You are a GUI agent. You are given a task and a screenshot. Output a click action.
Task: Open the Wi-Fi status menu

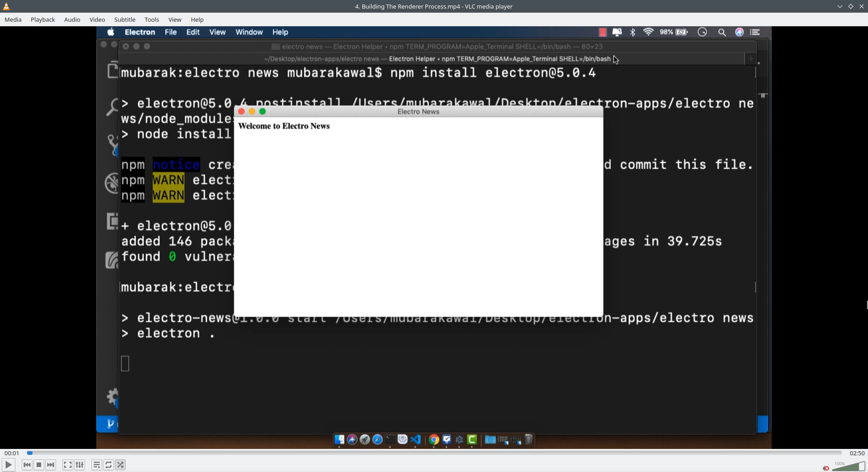pos(648,32)
